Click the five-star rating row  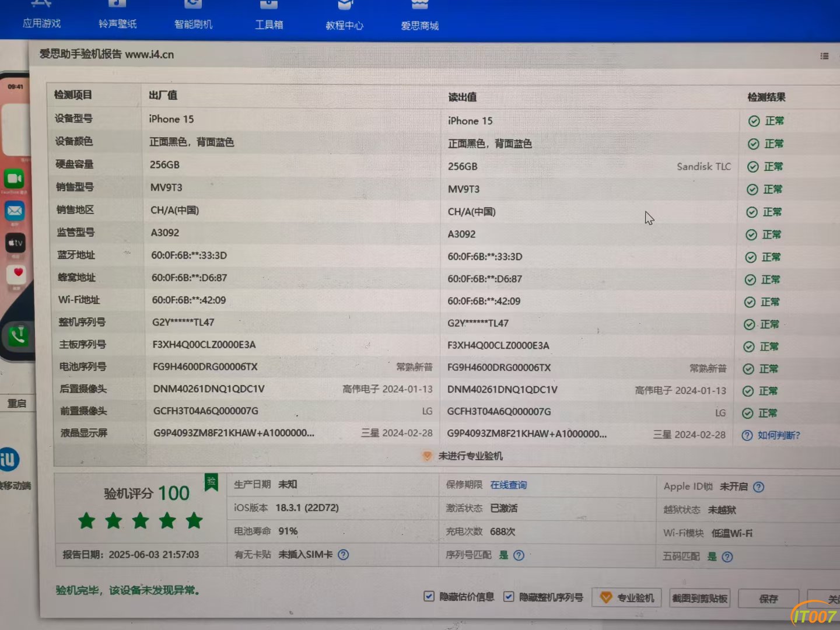pos(140,520)
